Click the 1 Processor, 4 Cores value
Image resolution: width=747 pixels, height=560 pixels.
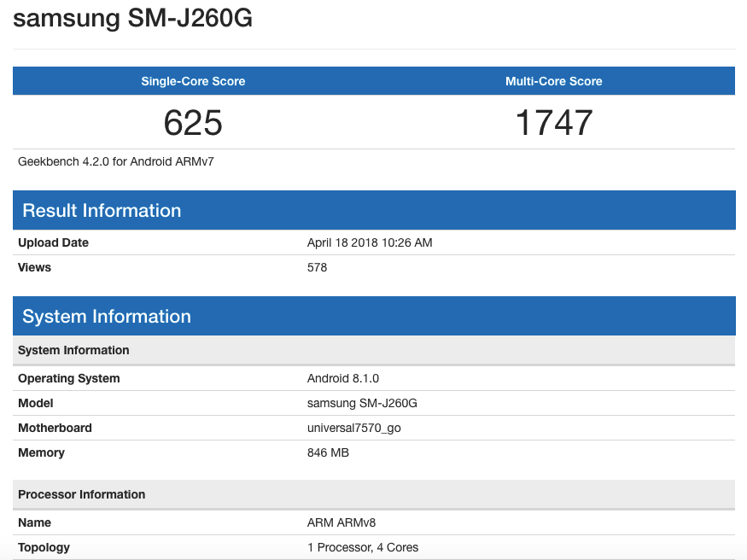pyautogui.click(x=363, y=547)
